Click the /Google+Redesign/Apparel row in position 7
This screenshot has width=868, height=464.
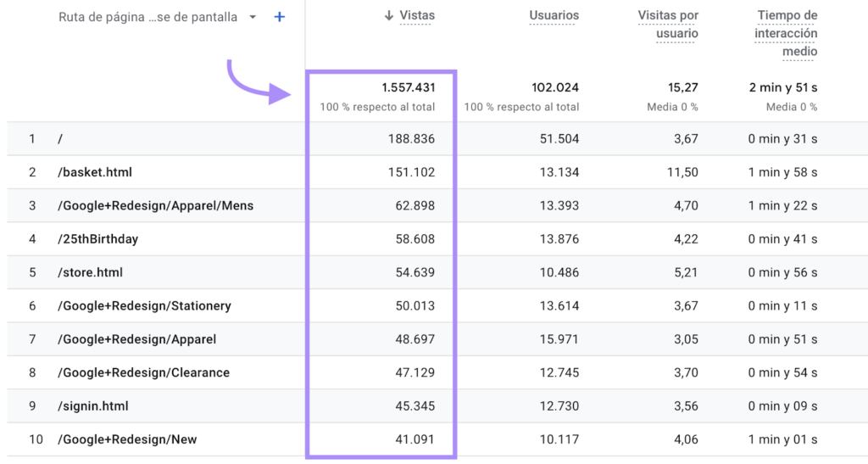pyautogui.click(x=136, y=339)
